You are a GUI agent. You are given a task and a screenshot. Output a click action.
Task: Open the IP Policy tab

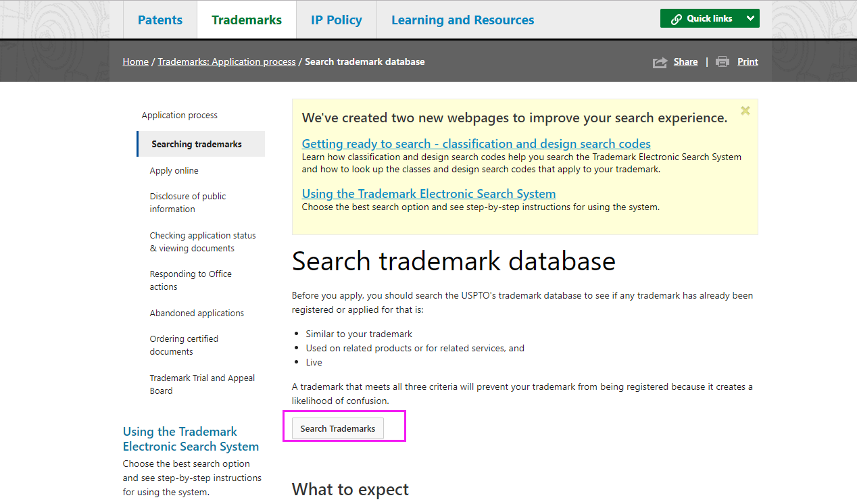(x=336, y=20)
